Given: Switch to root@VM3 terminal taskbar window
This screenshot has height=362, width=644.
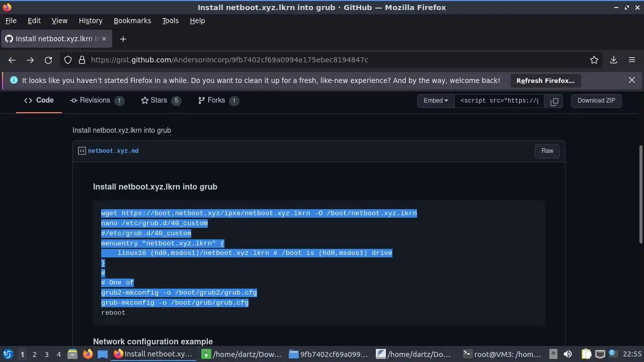Looking at the screenshot, I should (x=503, y=354).
